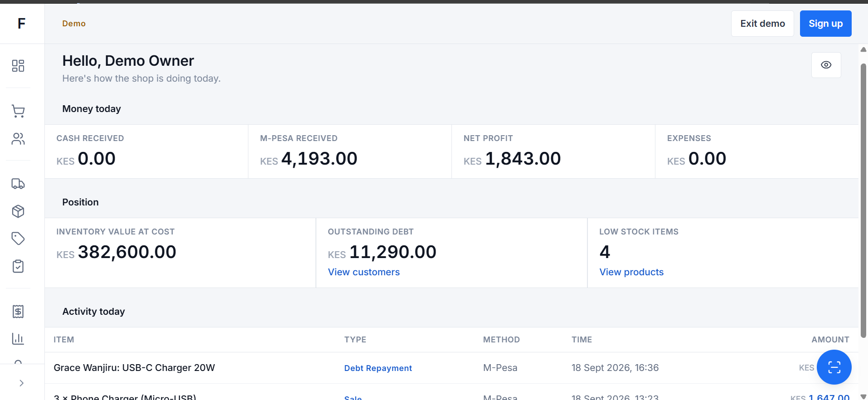Open the delivery truck suppliers icon
The height and width of the screenshot is (400, 868).
tap(18, 184)
